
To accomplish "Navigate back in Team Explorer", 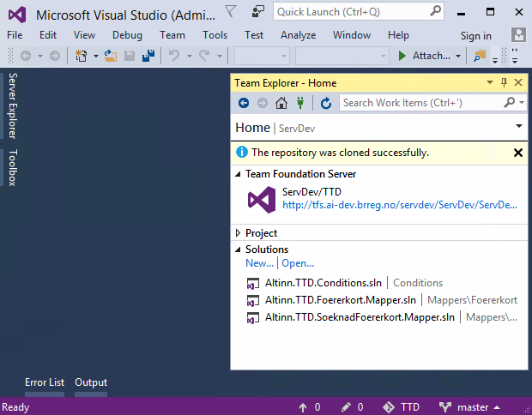I will point(244,103).
